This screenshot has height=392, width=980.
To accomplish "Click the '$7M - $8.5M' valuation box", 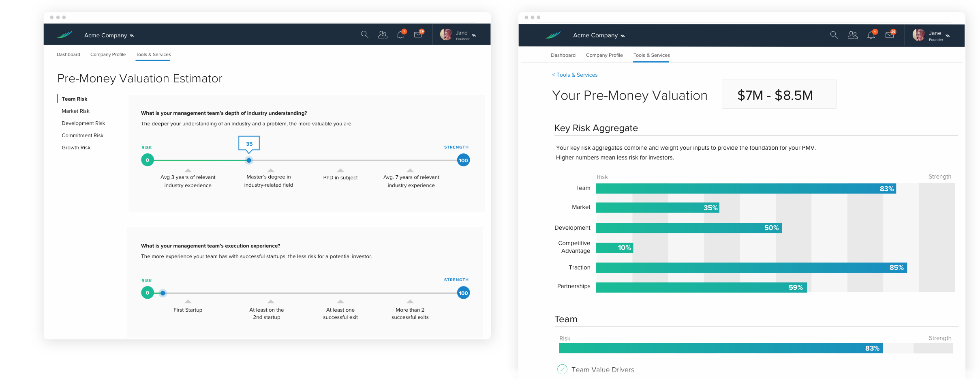I will (779, 95).
